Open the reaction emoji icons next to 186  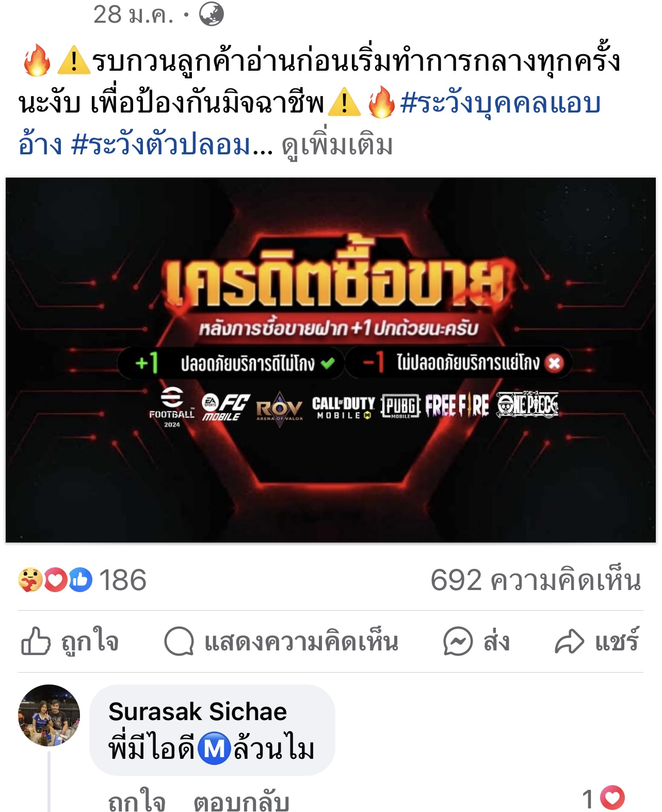click(55, 580)
